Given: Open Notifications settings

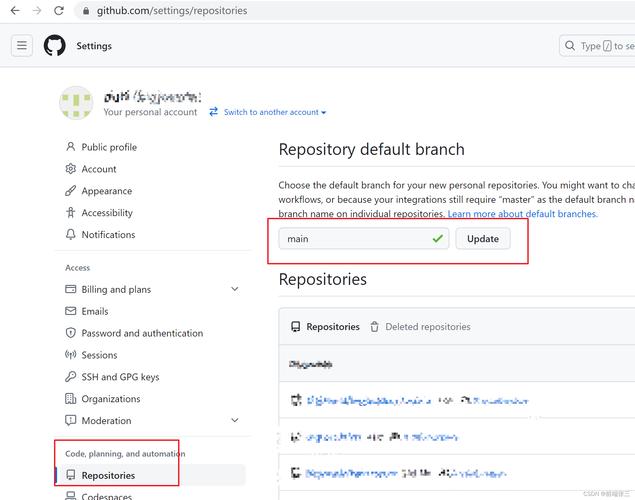Looking at the screenshot, I should (108, 235).
